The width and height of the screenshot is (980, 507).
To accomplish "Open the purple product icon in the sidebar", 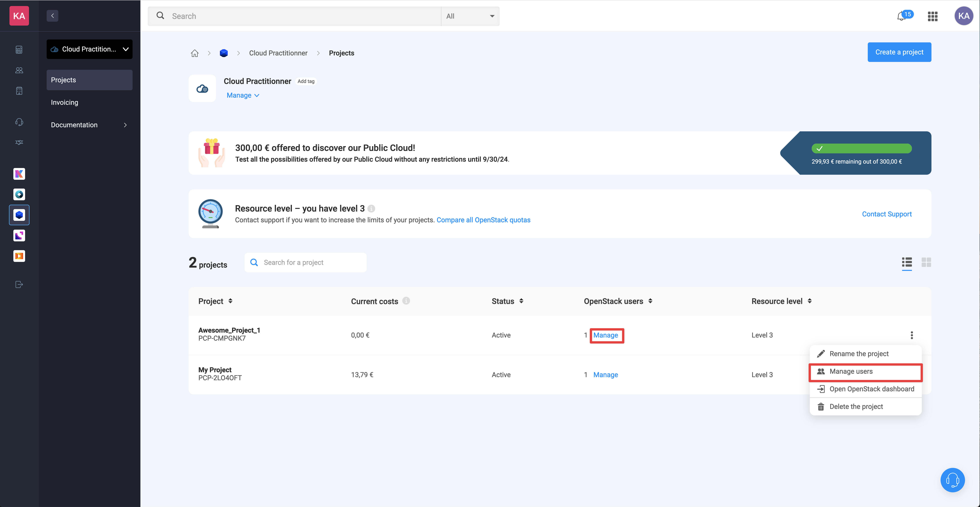I will pyautogui.click(x=19, y=236).
